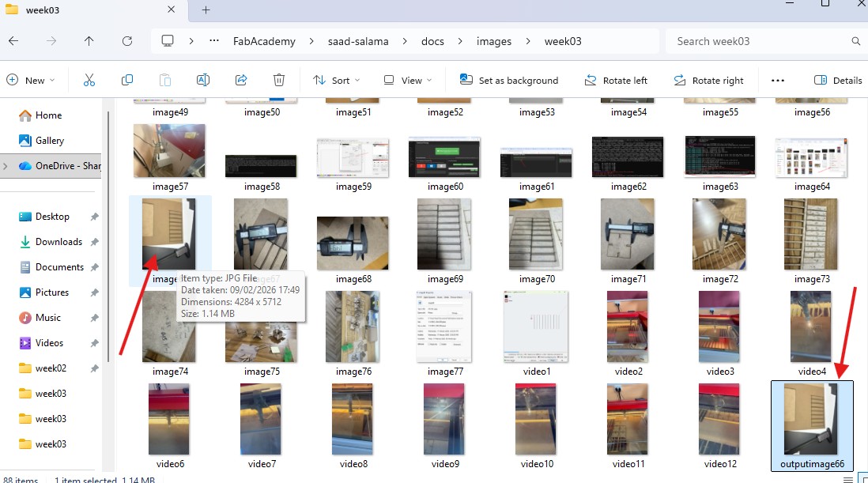
Task: Set selected image as background
Action: tap(509, 80)
